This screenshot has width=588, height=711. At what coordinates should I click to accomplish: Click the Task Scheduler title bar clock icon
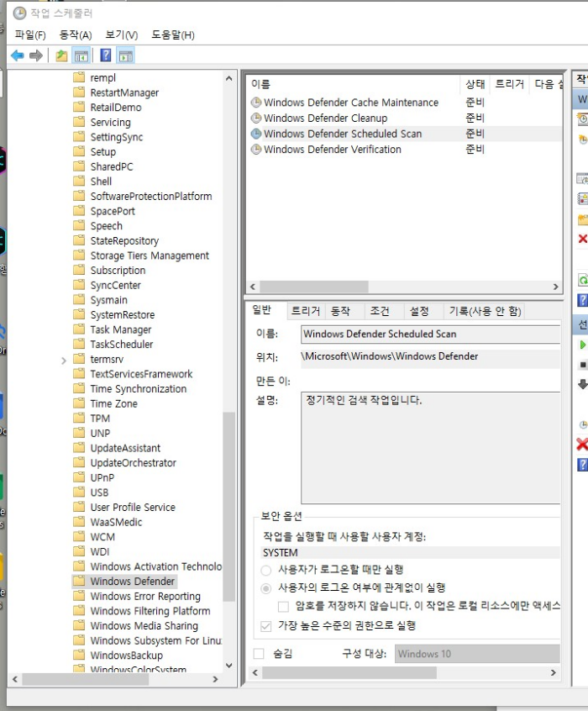pyautogui.click(x=19, y=13)
